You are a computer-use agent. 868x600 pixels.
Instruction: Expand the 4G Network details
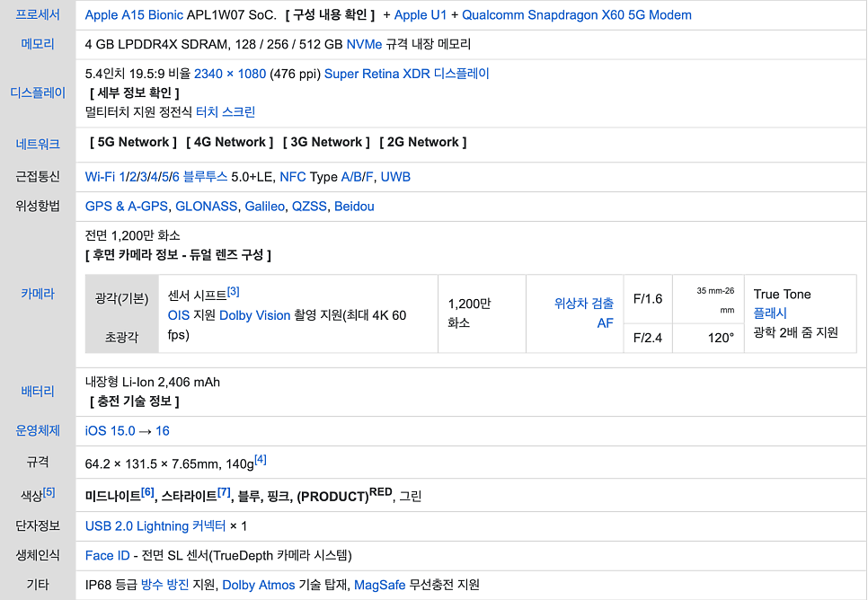coord(230,142)
